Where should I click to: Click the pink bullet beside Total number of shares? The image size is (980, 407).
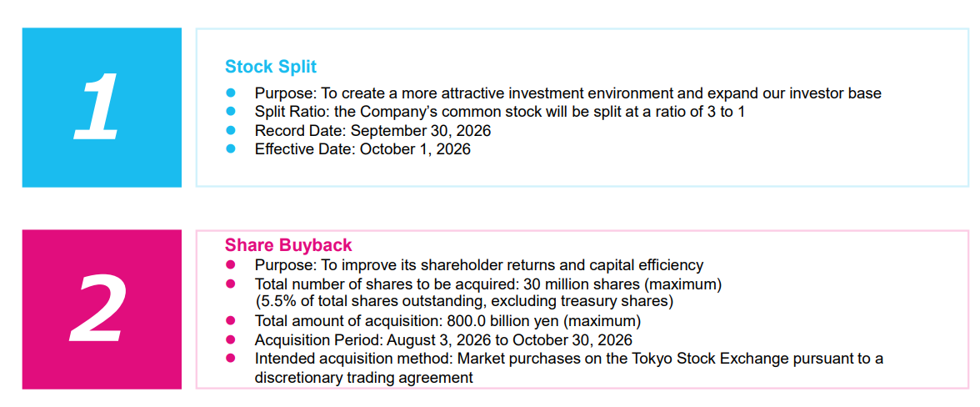[x=230, y=284]
